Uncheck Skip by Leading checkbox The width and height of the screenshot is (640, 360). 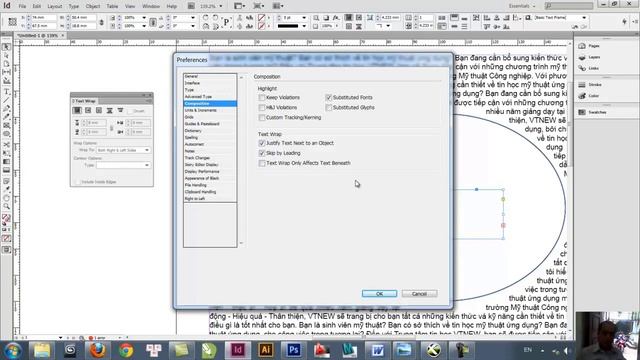pyautogui.click(x=262, y=153)
